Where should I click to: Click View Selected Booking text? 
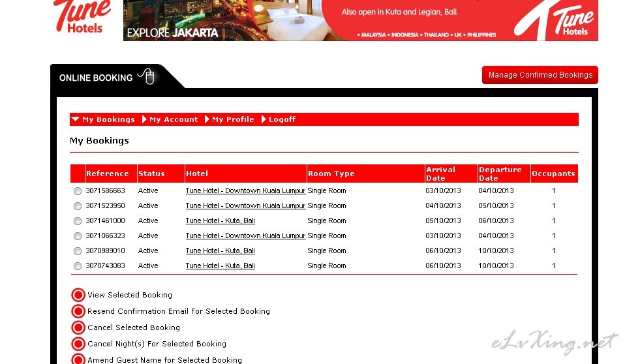click(x=130, y=295)
